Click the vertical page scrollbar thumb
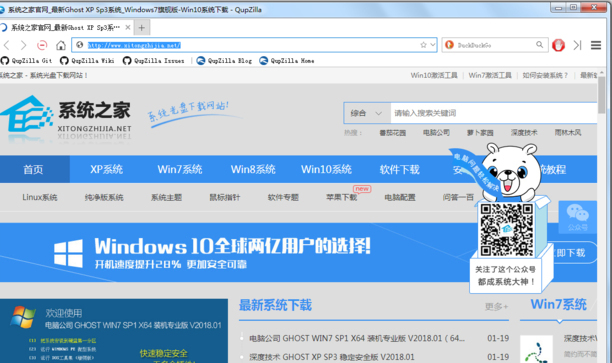 point(603,94)
